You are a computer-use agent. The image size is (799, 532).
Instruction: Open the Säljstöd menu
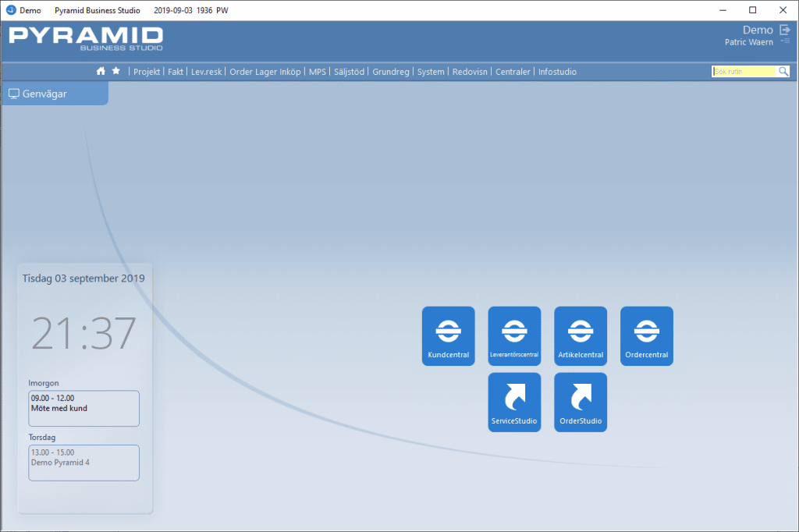(x=349, y=72)
